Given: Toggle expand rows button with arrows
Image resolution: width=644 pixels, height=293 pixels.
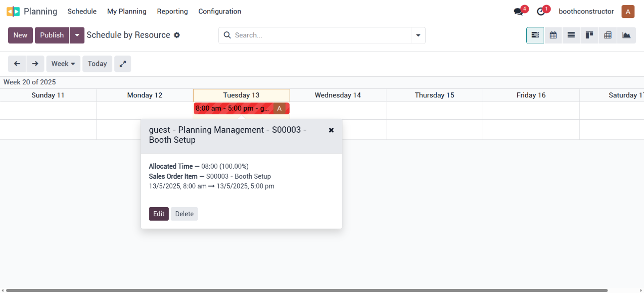Looking at the screenshot, I should 123,64.
